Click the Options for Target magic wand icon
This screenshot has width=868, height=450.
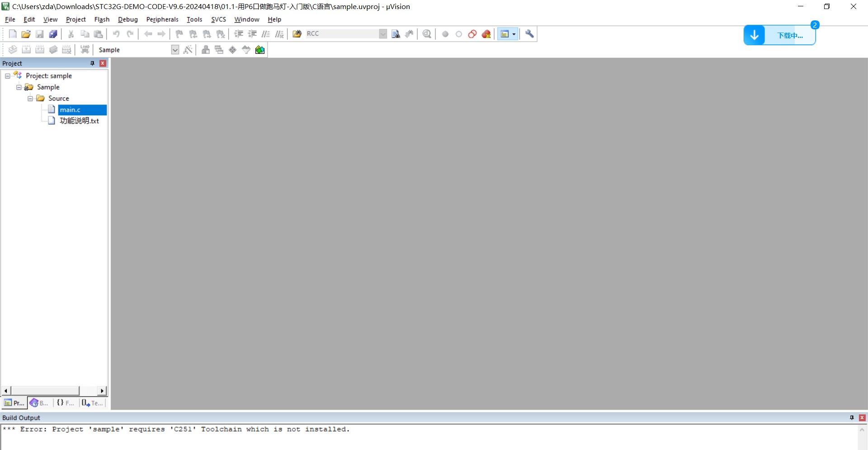click(x=188, y=50)
